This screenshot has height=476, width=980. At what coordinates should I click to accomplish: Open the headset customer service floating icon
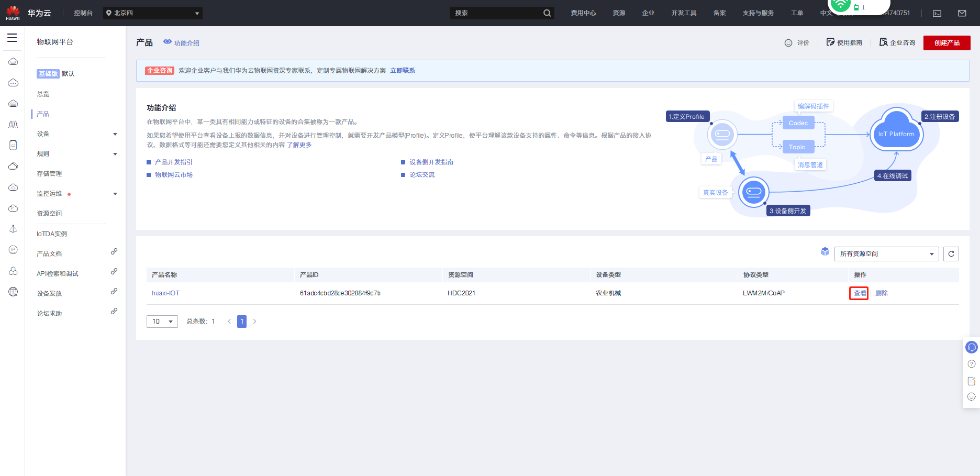(x=972, y=347)
